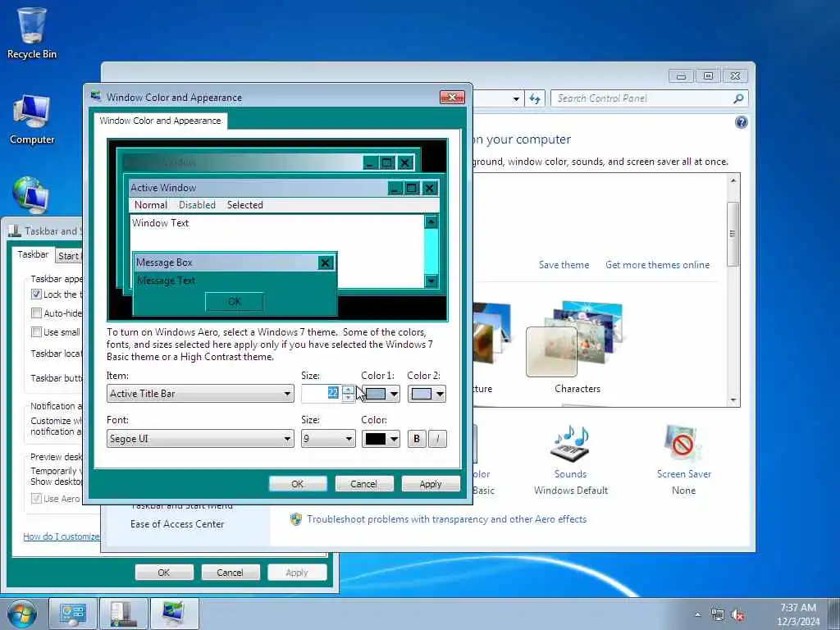Click the refresh arrows in address bar
The height and width of the screenshot is (630, 840).
535,98
